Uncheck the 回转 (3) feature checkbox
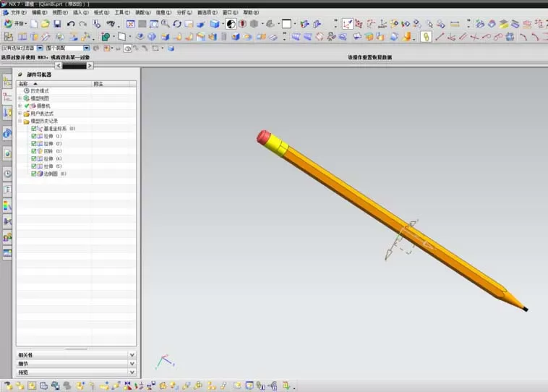 [33, 151]
